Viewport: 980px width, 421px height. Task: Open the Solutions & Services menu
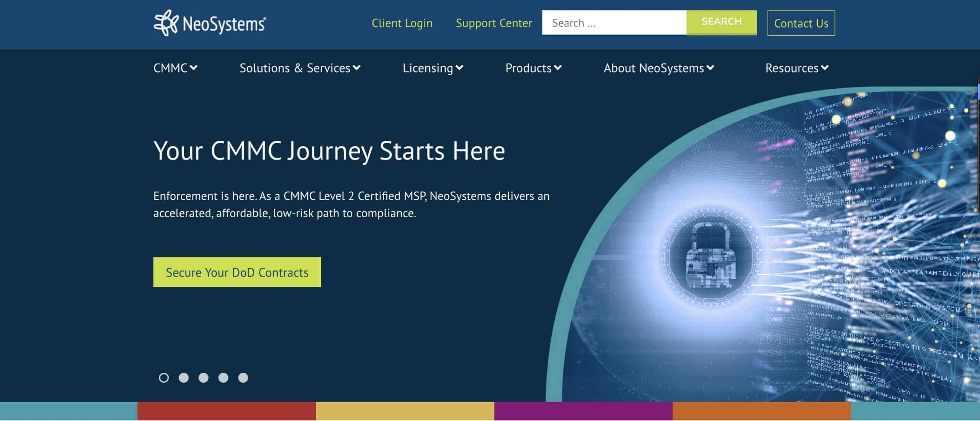tap(295, 68)
